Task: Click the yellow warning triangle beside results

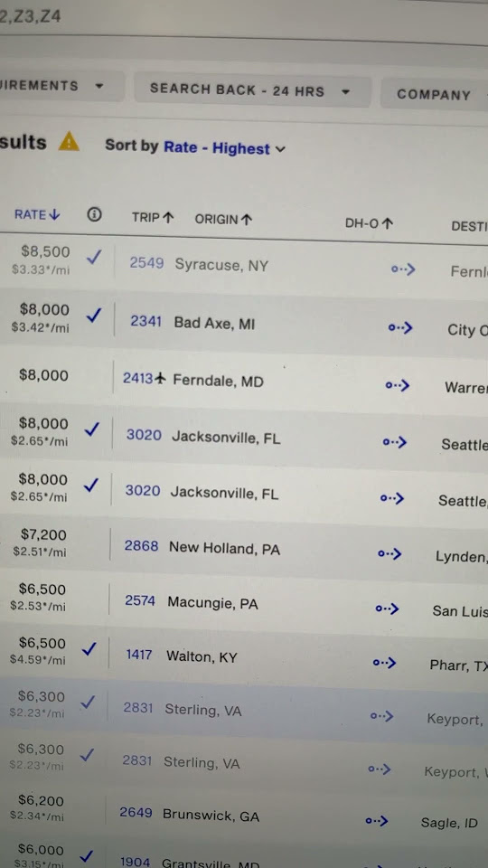Action: click(70, 141)
